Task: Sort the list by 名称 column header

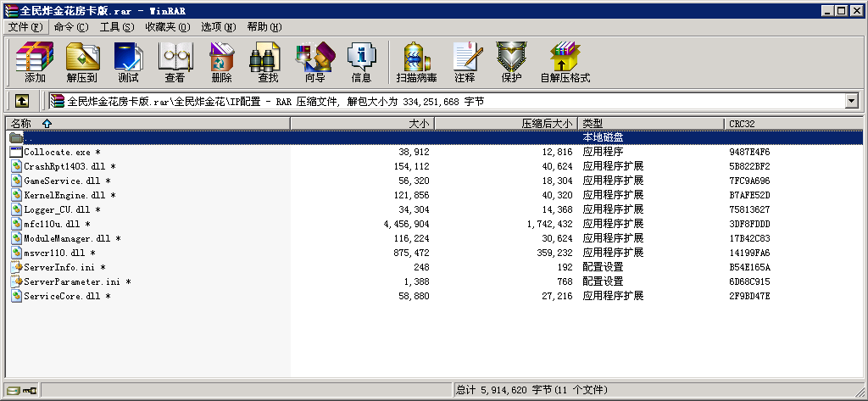Action: [x=21, y=124]
